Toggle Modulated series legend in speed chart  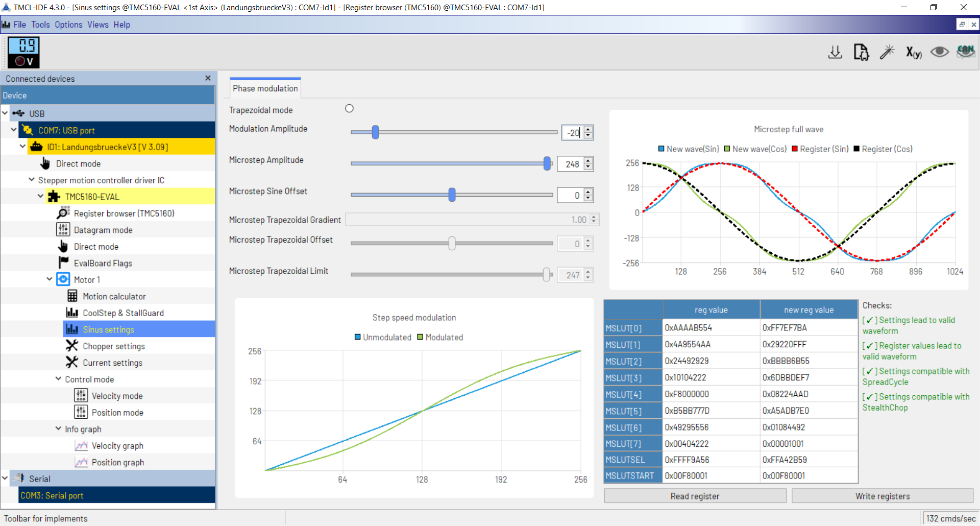click(x=440, y=338)
